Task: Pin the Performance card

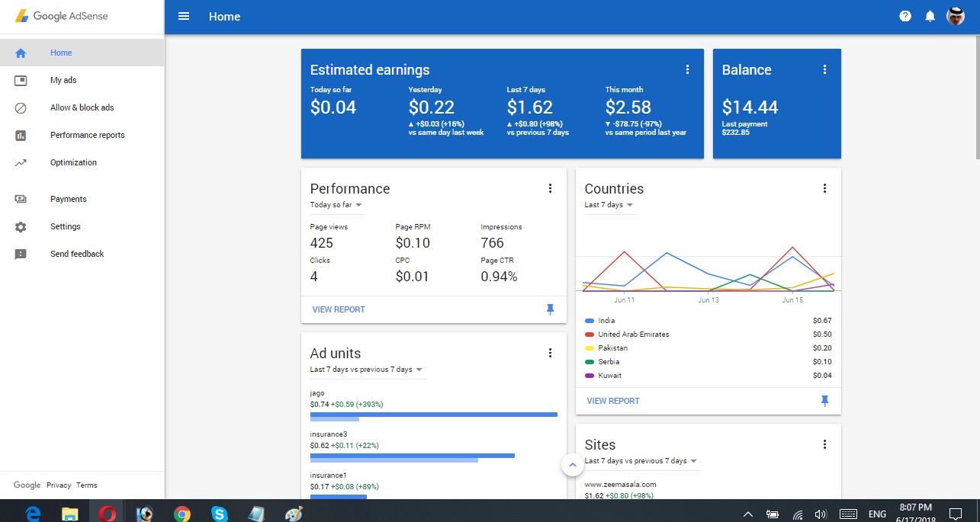Action: (x=550, y=309)
